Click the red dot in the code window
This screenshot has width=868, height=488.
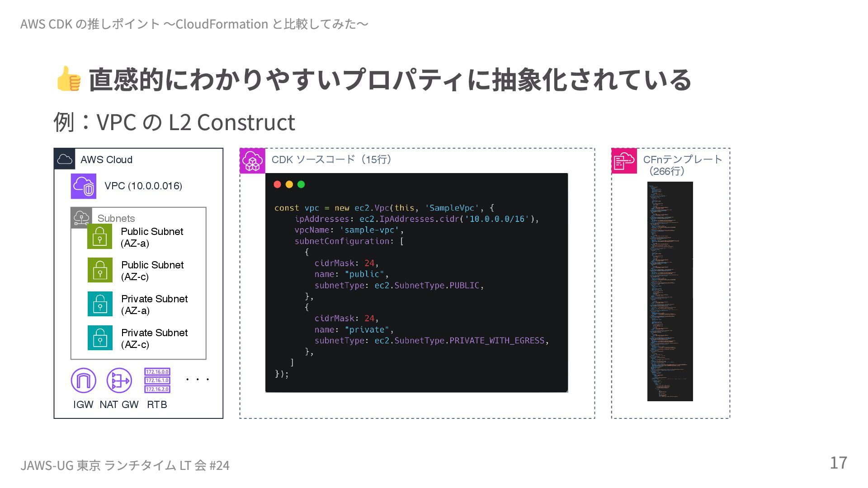[x=278, y=184]
